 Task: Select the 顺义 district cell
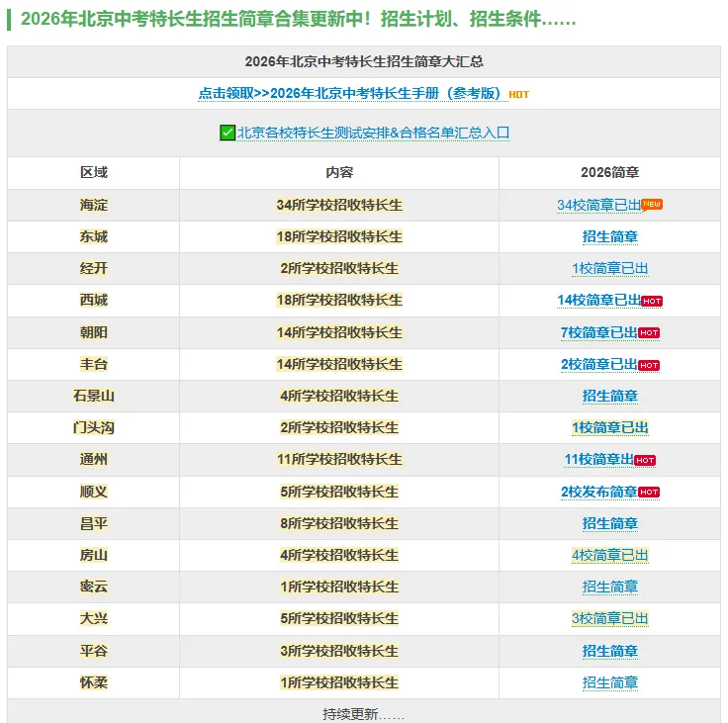point(93,492)
